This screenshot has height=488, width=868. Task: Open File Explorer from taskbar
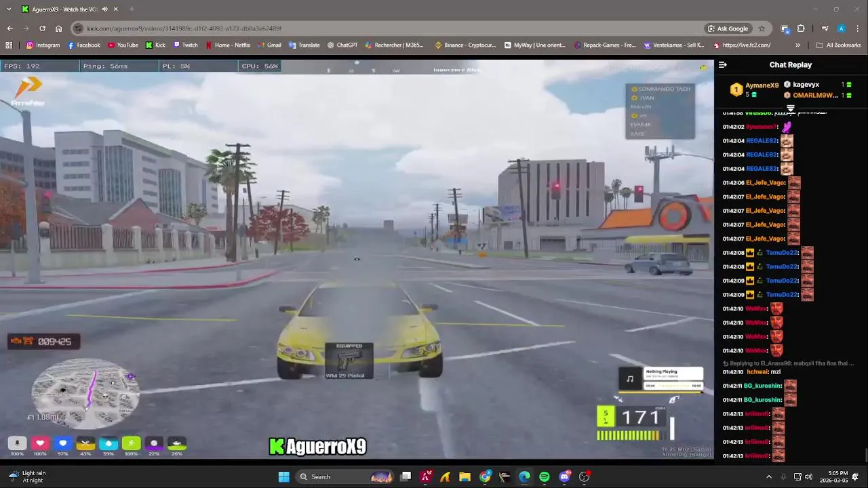465,476
